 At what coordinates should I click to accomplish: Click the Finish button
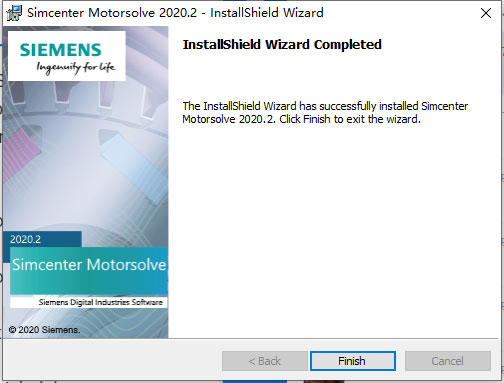click(x=353, y=361)
